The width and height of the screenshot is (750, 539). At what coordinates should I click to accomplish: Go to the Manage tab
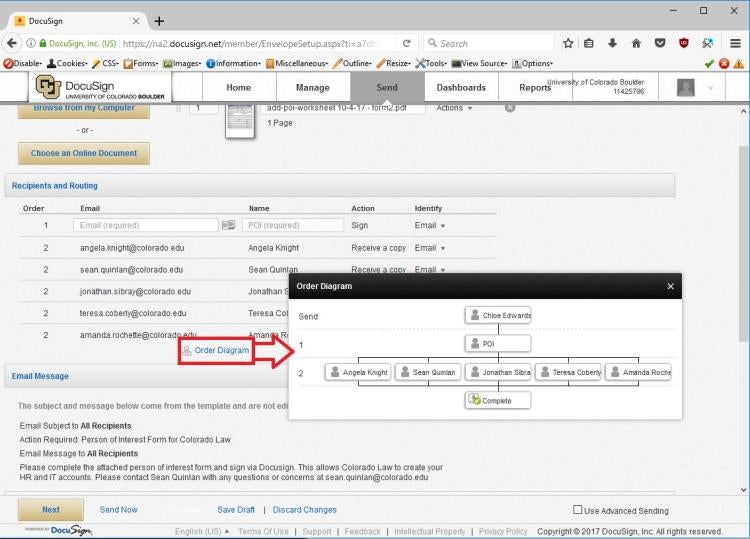pos(313,88)
